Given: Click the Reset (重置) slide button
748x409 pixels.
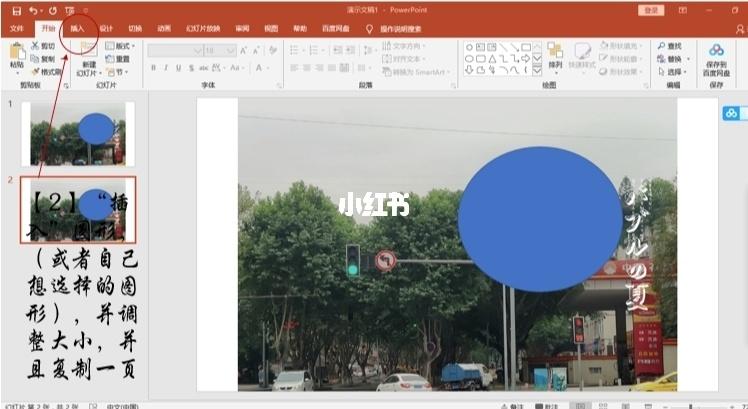Looking at the screenshot, I should (120, 59).
